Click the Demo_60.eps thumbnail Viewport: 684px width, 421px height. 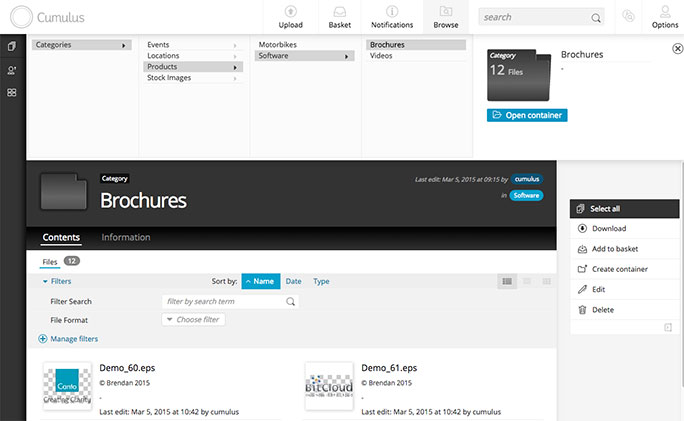(67, 385)
